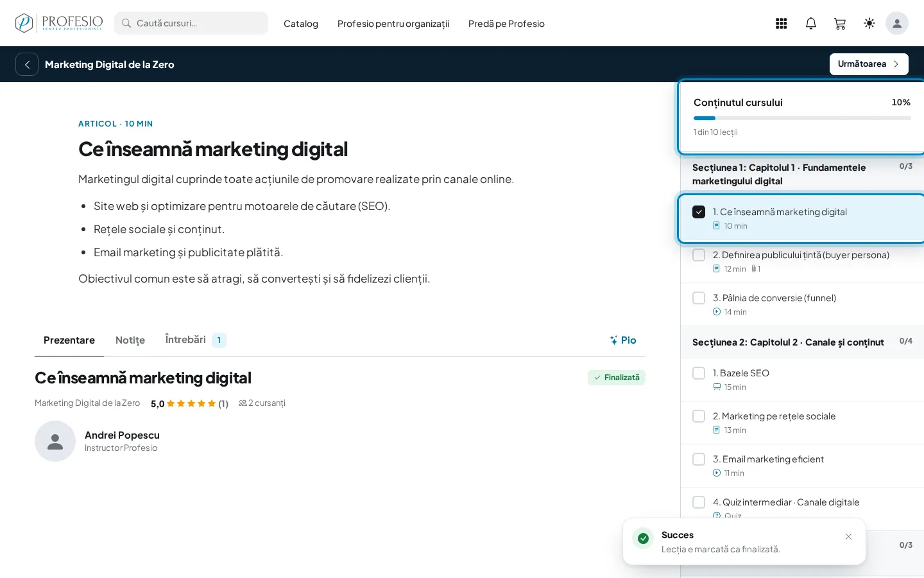The image size is (924, 578).
Task: Collapse Secțiunea 1 Fundamentele section header
Action: (802, 174)
